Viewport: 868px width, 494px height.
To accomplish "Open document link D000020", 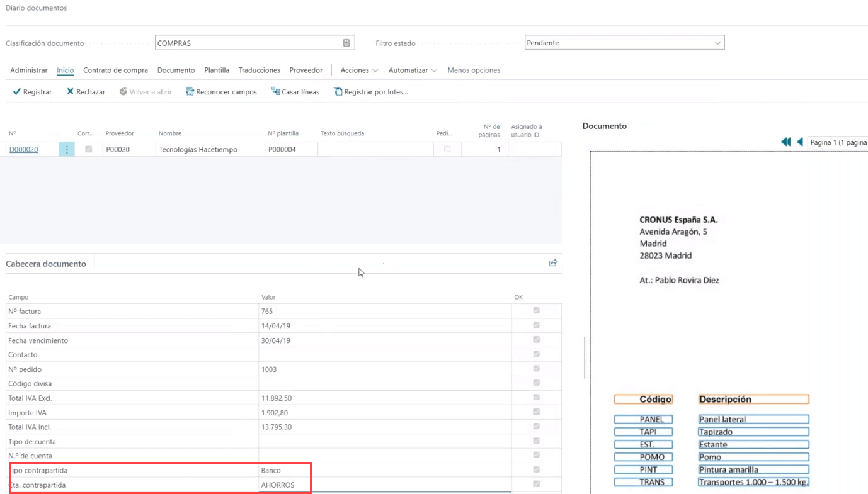I will (x=23, y=150).
